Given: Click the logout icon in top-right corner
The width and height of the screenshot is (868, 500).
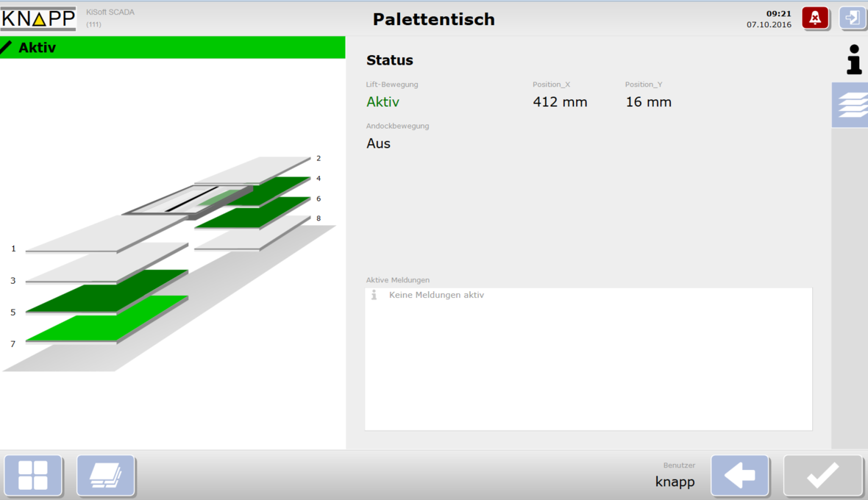Looking at the screenshot, I should 853,18.
